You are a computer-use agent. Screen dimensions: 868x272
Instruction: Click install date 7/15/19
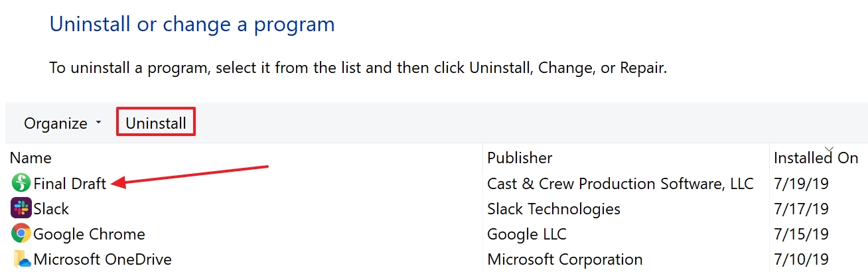coord(801,234)
